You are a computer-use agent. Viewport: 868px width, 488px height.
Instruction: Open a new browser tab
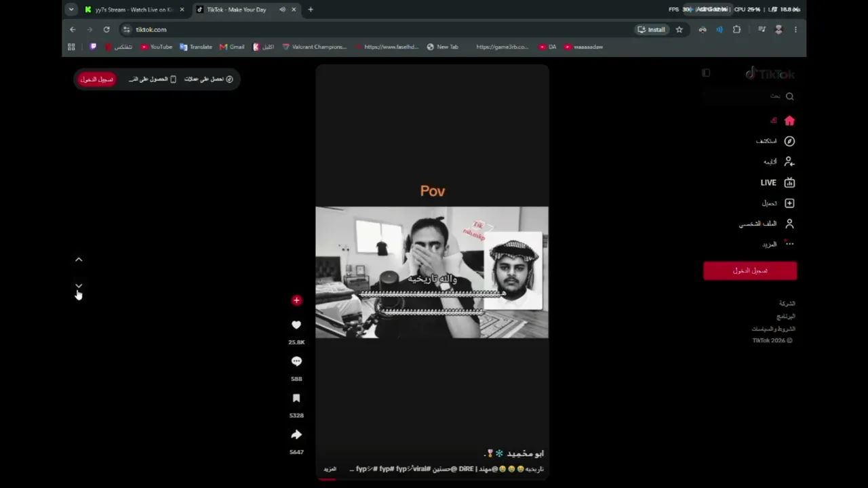point(311,9)
